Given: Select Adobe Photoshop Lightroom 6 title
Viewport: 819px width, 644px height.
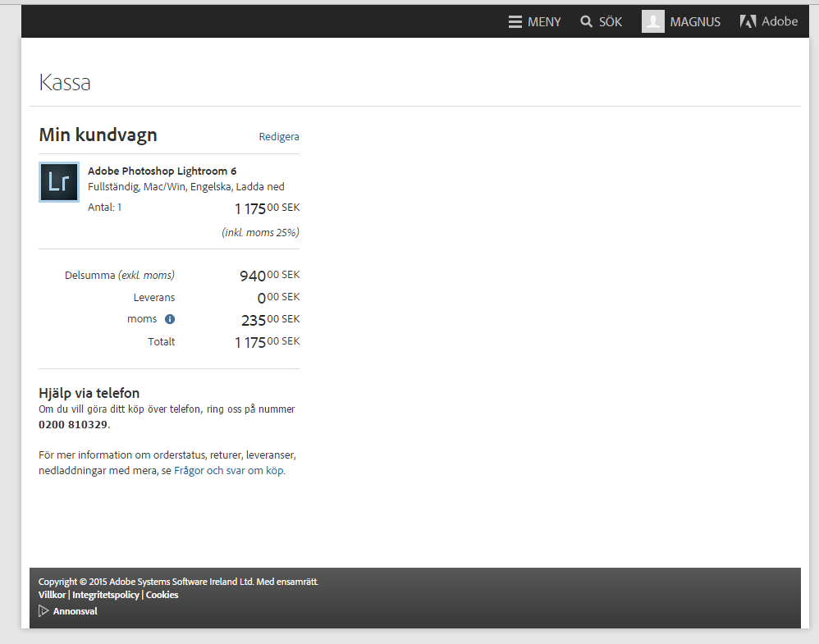Looking at the screenshot, I should point(162,171).
